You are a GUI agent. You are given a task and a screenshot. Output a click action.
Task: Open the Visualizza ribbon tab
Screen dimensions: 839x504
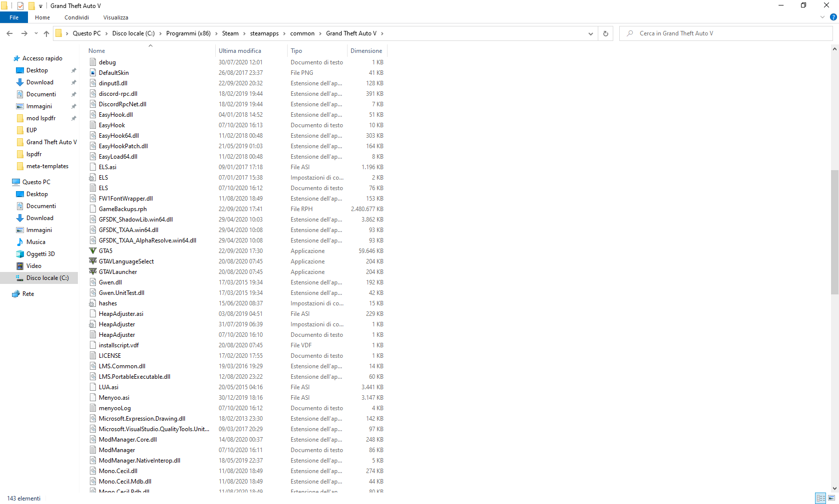(x=116, y=17)
